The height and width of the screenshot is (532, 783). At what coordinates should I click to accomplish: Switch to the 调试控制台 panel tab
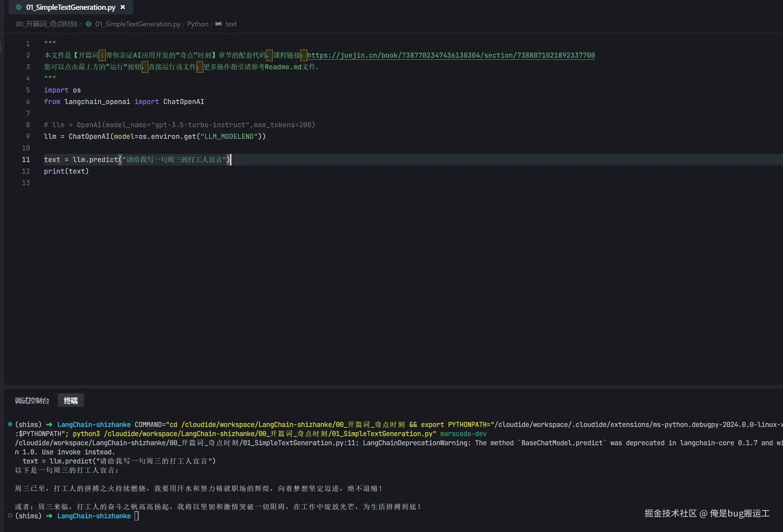point(32,401)
